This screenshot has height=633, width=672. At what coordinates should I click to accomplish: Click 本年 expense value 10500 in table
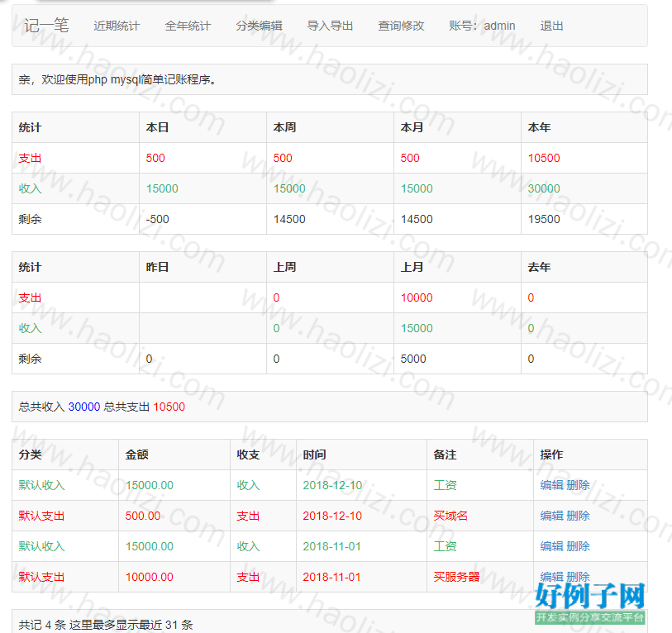click(544, 158)
